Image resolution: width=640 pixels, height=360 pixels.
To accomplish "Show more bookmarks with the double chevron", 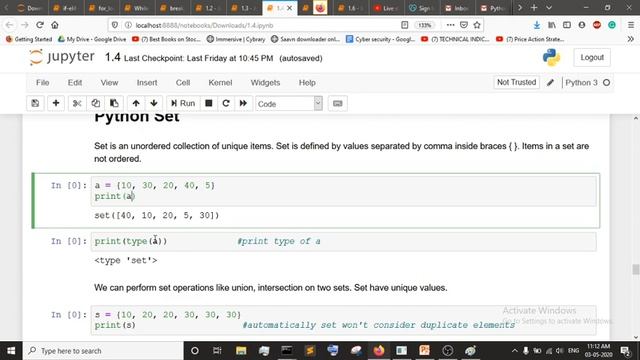I will pos(631,39).
